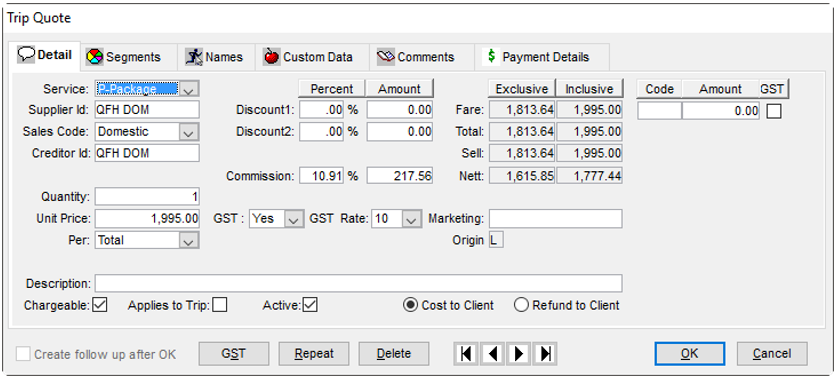Image resolution: width=837 pixels, height=382 pixels.
Task: Open the Per Total dropdown
Action: point(187,241)
